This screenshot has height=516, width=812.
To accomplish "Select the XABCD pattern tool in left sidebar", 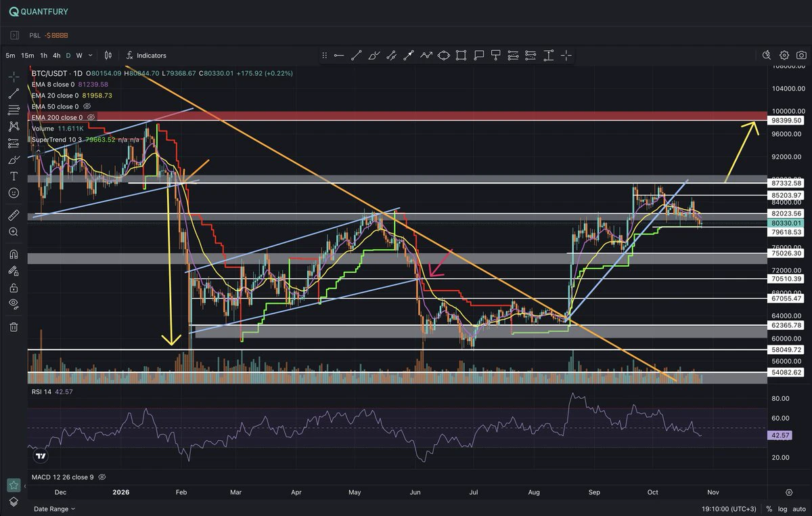I will tap(14, 126).
